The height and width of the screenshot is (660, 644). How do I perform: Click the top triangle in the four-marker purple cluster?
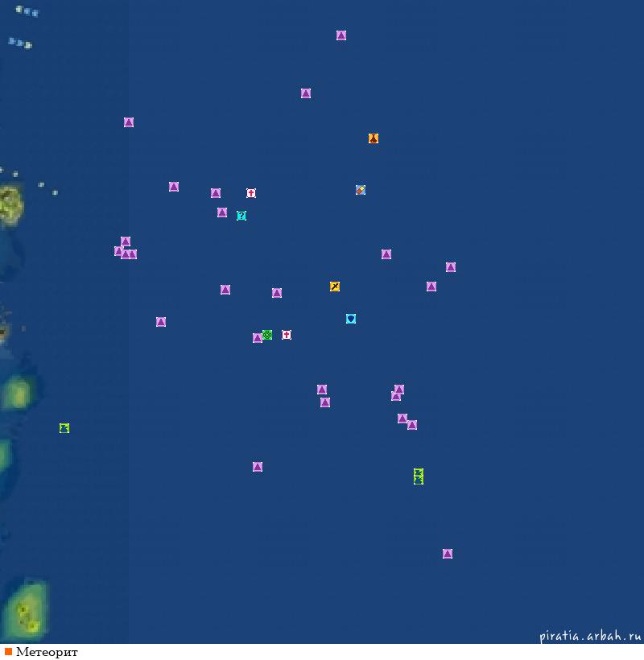(126, 241)
